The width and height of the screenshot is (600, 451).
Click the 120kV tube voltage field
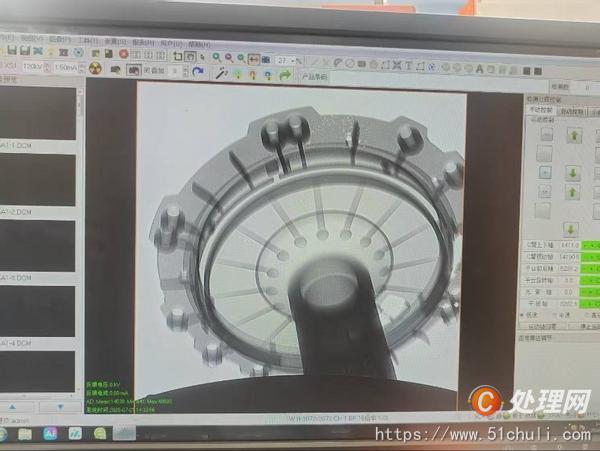click(x=33, y=67)
